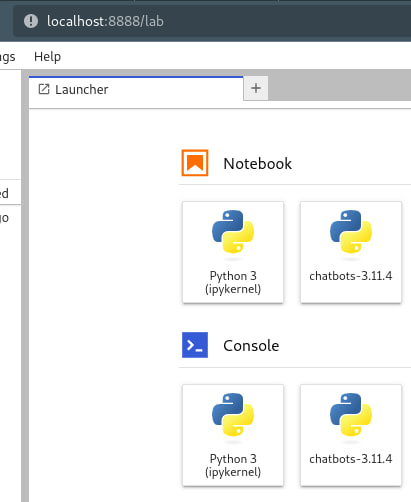Screen dimensions: 411x502
Task: Click the chatbots-3.11.4 label under Notebook
Action: [x=351, y=276]
